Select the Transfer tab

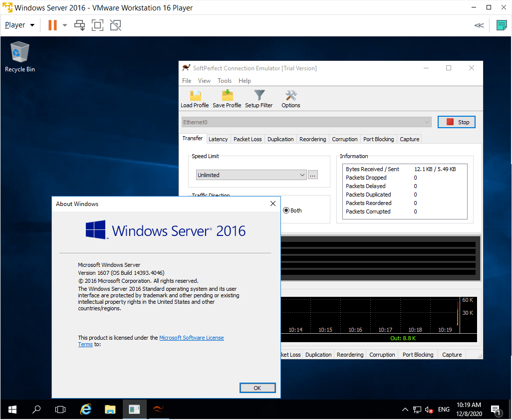point(193,138)
